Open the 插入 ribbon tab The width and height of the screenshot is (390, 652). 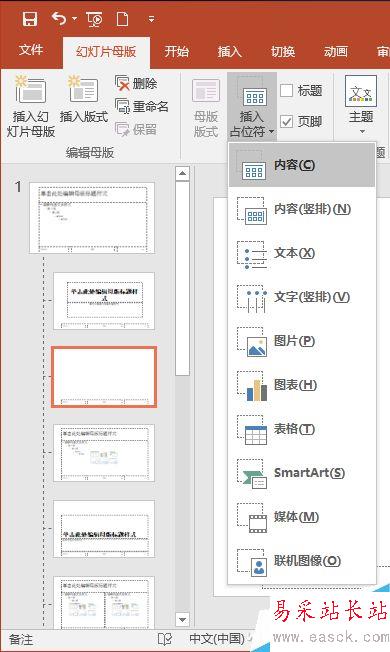(x=230, y=52)
